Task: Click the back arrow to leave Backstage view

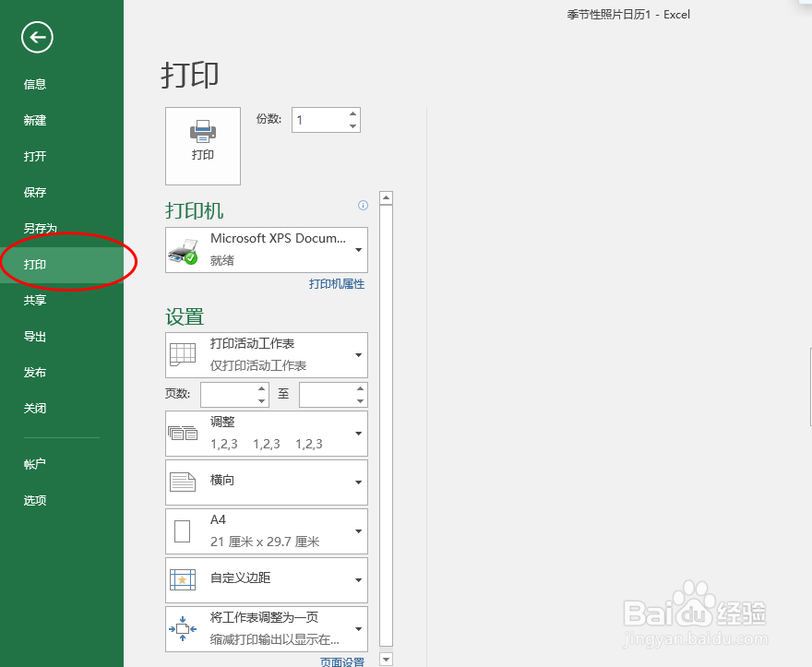Action: [x=37, y=38]
